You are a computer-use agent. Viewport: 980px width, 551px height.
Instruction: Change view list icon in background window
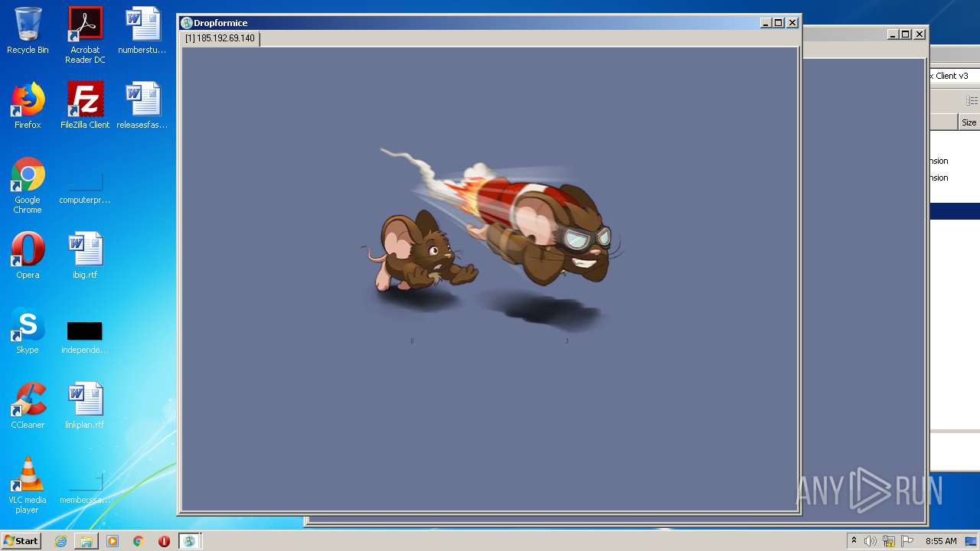(972, 100)
